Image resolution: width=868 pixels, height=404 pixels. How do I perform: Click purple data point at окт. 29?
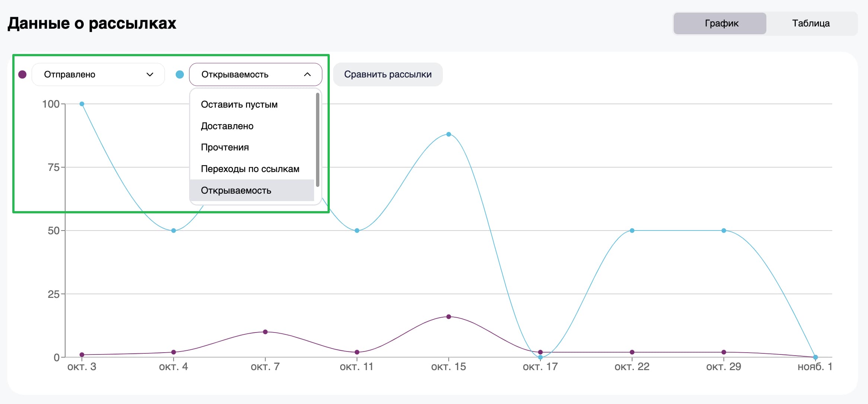pos(724,352)
